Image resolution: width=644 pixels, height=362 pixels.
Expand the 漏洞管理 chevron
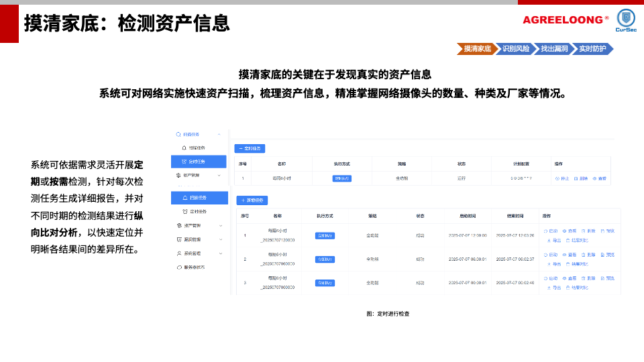click(x=221, y=240)
